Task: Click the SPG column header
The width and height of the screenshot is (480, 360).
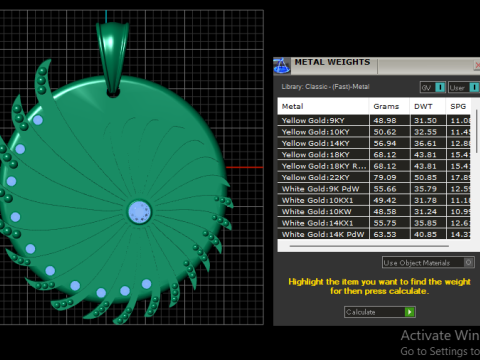Action: click(x=458, y=106)
